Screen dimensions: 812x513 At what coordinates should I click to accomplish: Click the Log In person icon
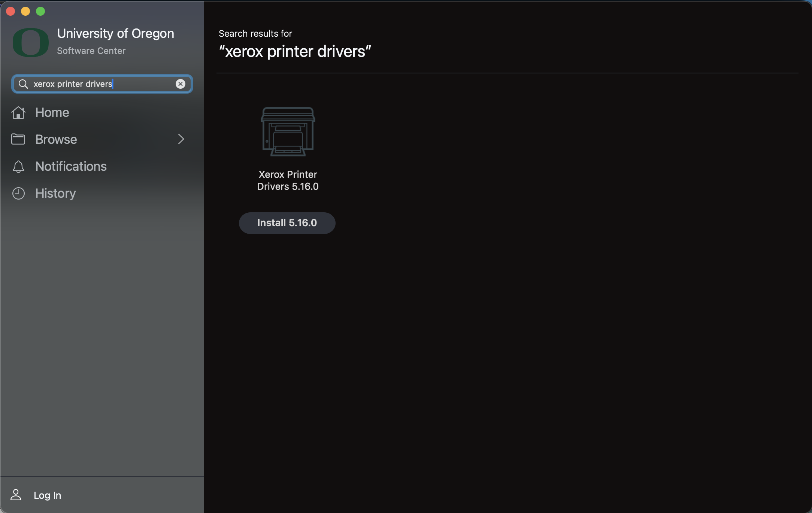pos(16,495)
